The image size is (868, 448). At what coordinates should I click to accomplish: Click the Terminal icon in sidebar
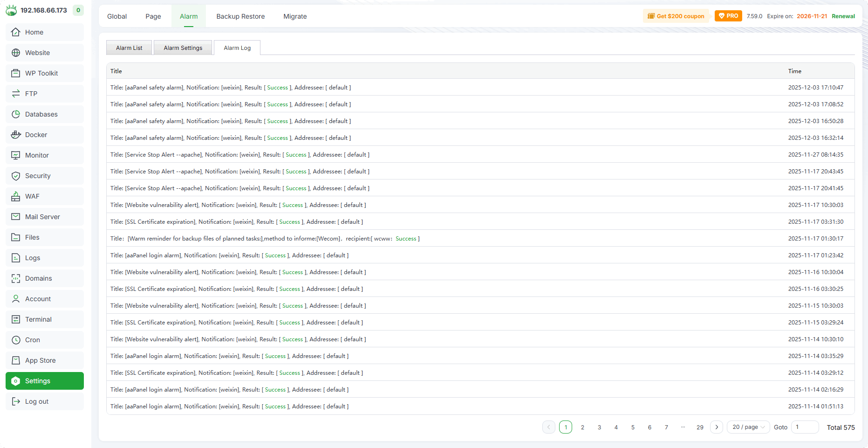(16, 319)
